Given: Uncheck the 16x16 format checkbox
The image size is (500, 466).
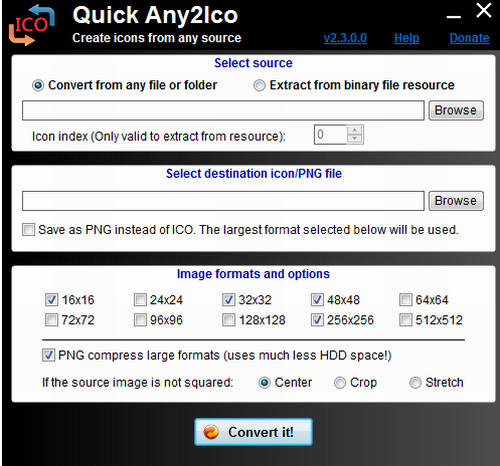Looking at the screenshot, I should click(x=51, y=300).
